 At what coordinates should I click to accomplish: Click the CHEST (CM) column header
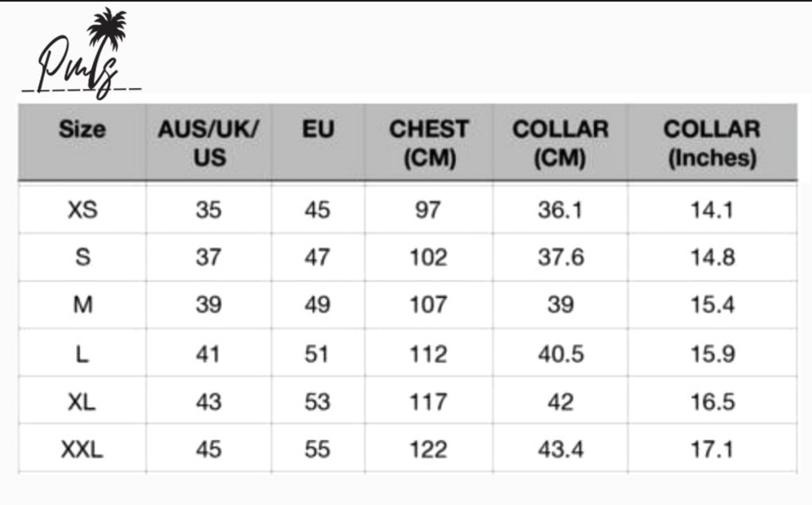pyautogui.click(x=429, y=143)
